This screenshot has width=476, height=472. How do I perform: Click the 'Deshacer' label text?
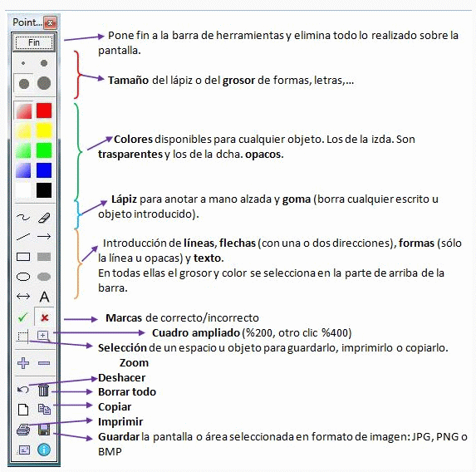pyautogui.click(x=122, y=378)
